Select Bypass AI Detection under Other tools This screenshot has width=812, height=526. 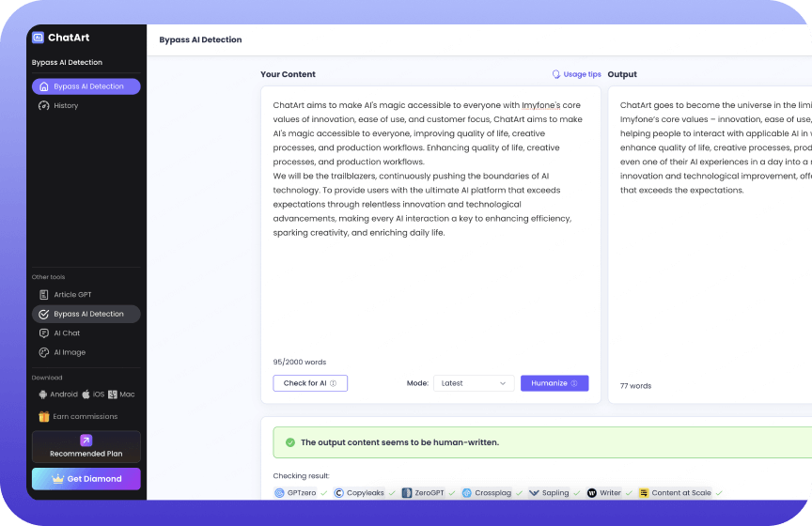pyautogui.click(x=86, y=314)
